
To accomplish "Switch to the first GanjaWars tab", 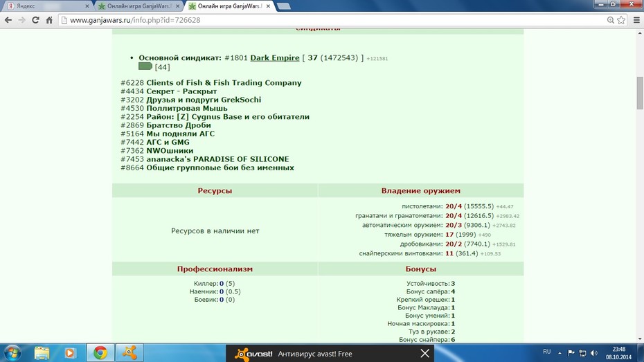I will coord(138,6).
